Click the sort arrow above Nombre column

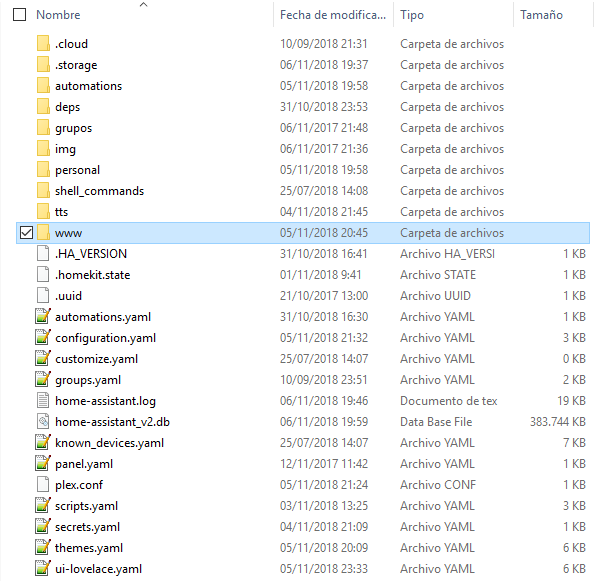[144, 5]
